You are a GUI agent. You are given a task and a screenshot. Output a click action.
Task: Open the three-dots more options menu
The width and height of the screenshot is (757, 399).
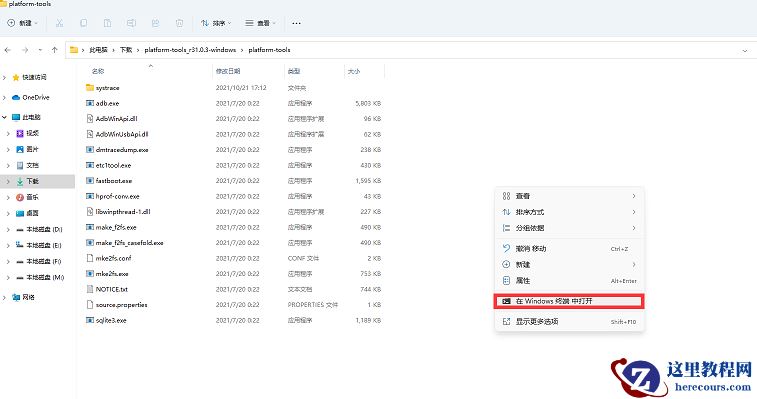point(296,23)
